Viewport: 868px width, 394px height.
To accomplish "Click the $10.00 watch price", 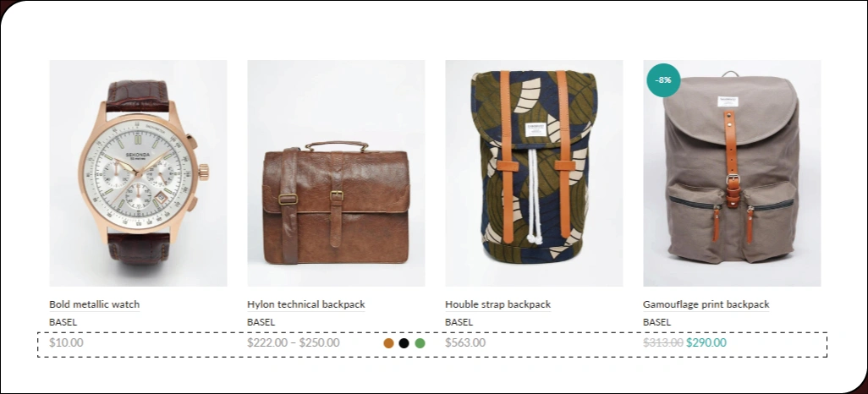I will pos(67,342).
